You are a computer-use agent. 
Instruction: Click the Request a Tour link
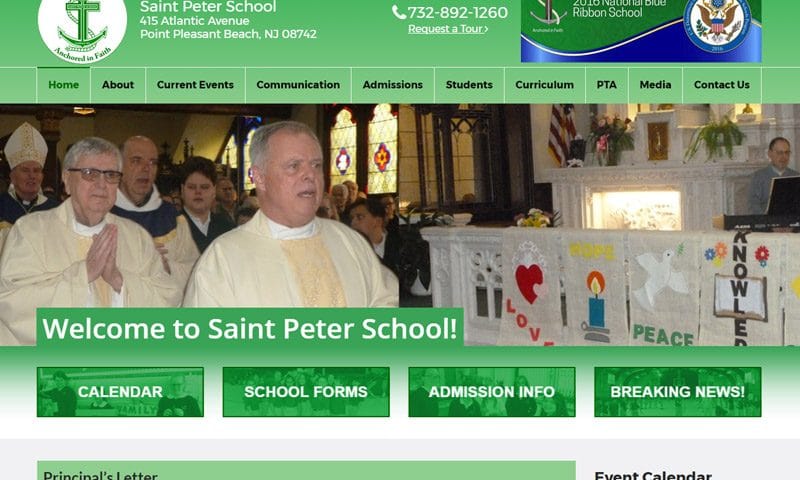(x=448, y=29)
